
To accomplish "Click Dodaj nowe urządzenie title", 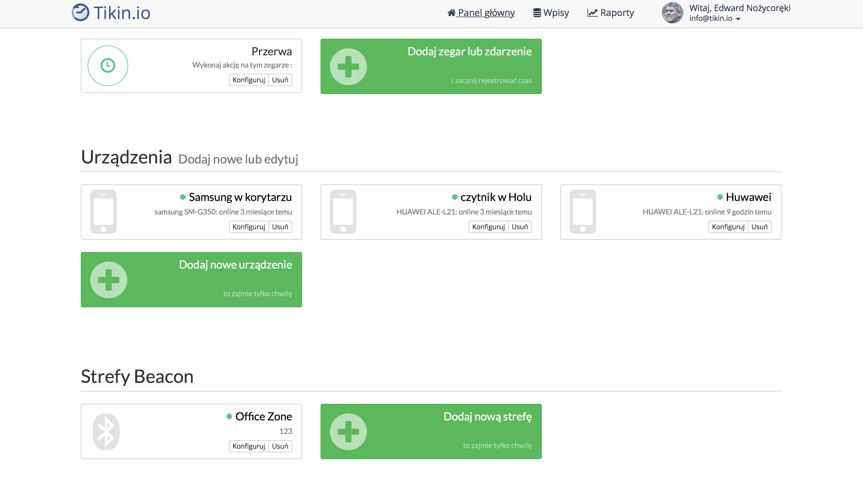I will [235, 265].
